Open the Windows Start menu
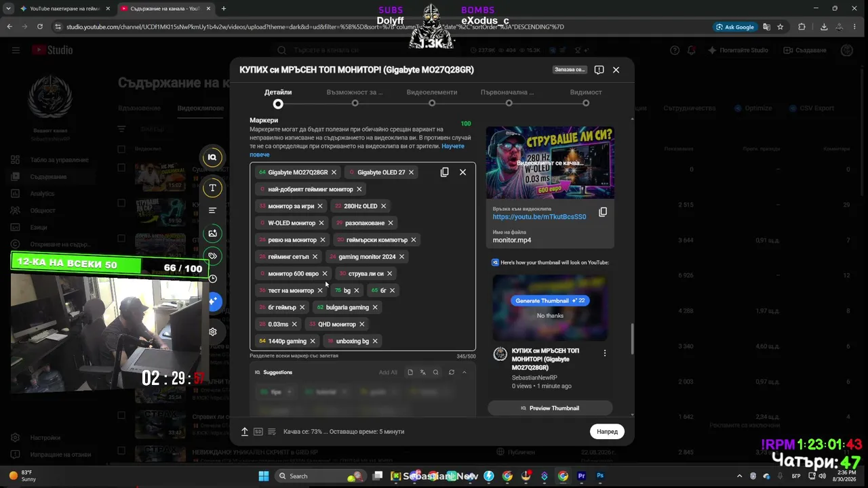This screenshot has width=868, height=488. 263,476
